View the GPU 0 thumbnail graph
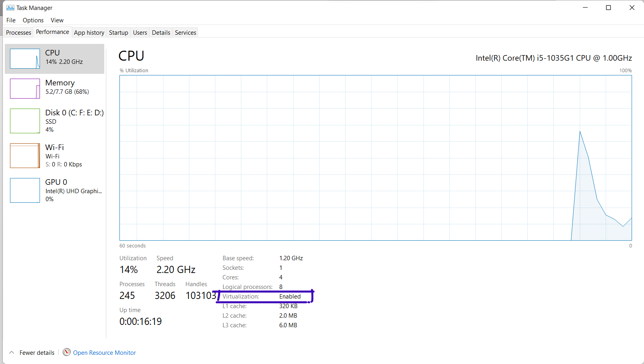Image resolution: width=644 pixels, height=364 pixels. (25, 190)
